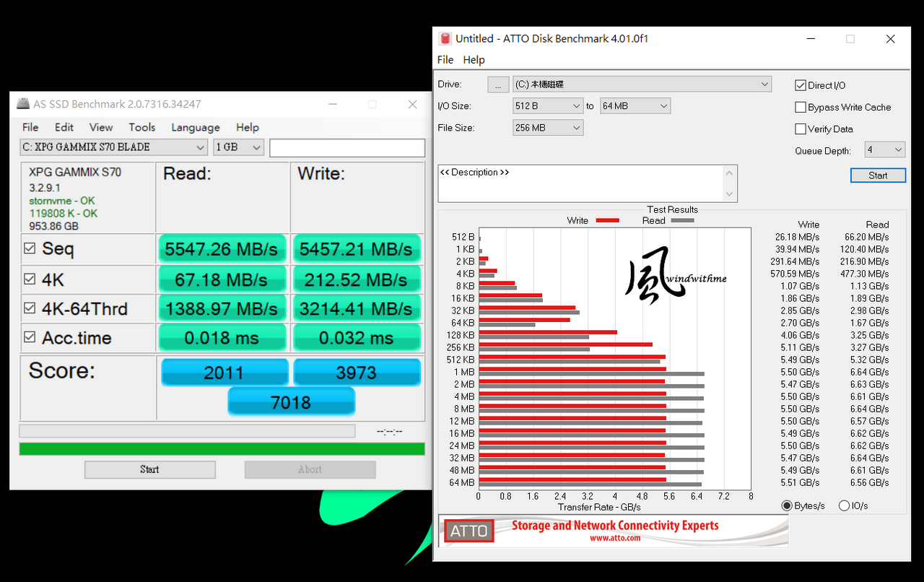Viewport: 924px width, 582px height.
Task: Open the 1 GB test size dropdown
Action: coord(238,147)
